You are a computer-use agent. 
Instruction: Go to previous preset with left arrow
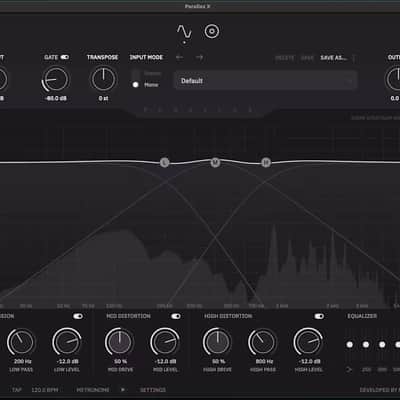pyautogui.click(x=180, y=57)
